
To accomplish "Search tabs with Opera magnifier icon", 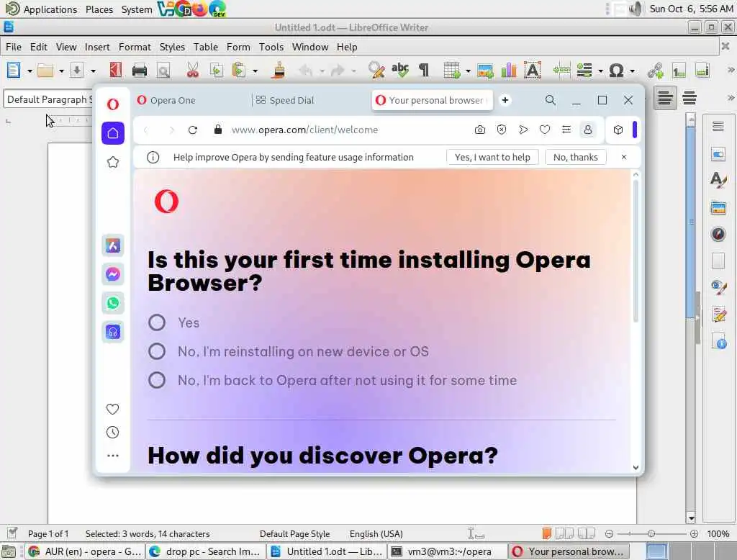I will click(x=551, y=100).
